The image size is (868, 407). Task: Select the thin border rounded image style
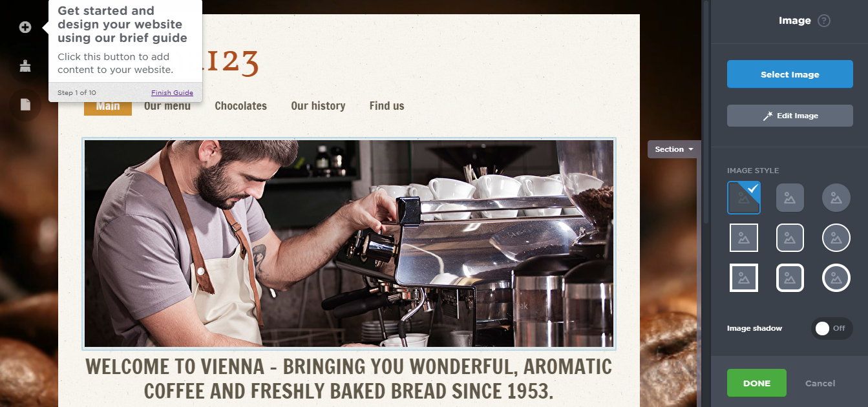[x=790, y=238]
